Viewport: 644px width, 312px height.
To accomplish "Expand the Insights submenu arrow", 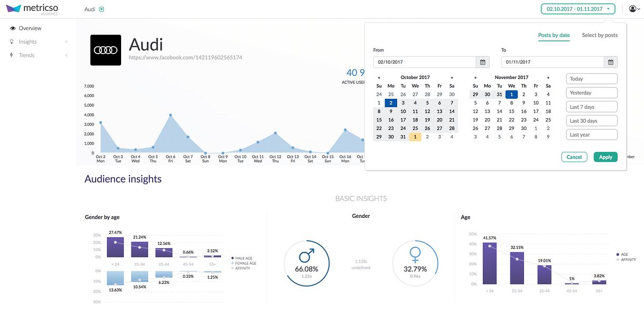I will [67, 42].
